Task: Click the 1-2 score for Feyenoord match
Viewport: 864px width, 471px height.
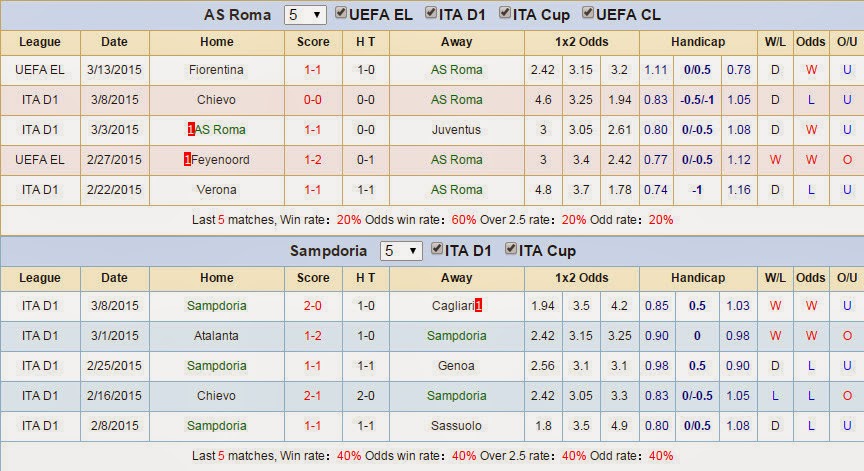Action: click(x=312, y=160)
